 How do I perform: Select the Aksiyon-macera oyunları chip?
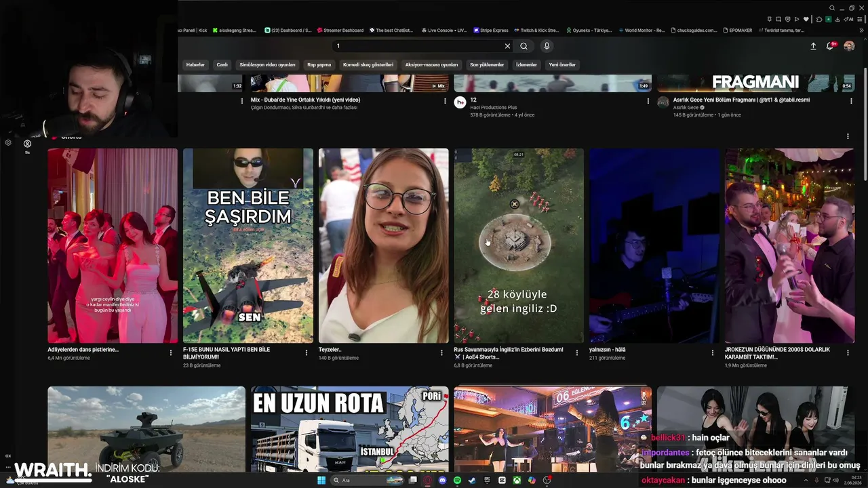pos(431,65)
